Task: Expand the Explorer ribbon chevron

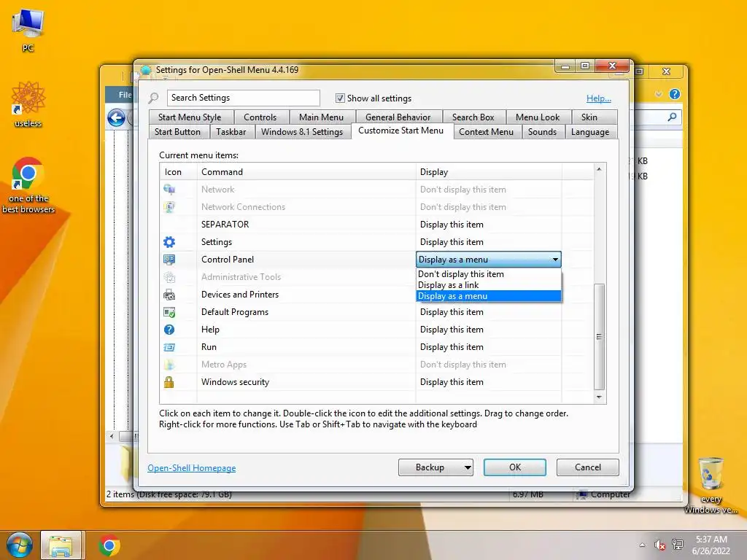Action: click(x=659, y=94)
